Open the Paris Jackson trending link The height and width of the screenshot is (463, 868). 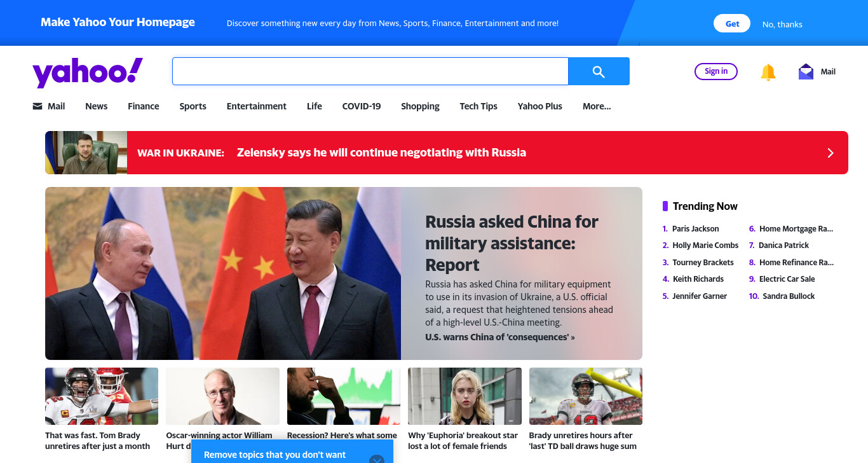point(696,229)
